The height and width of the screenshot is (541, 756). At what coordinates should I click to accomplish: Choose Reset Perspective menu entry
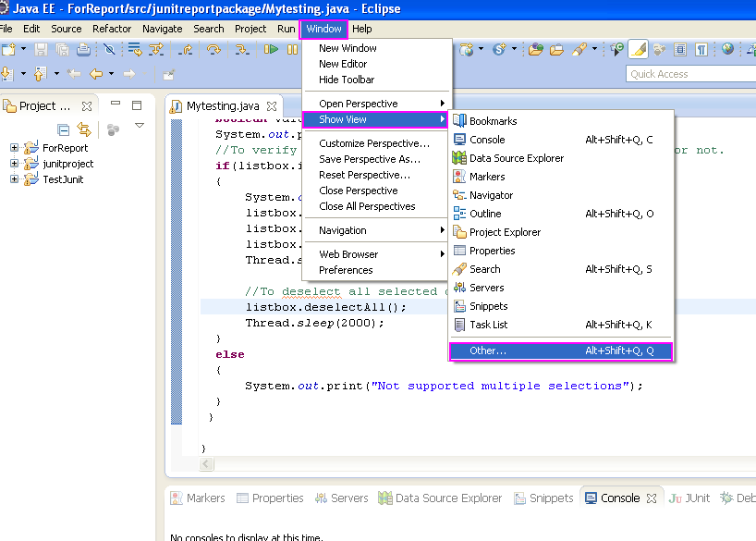pos(375,175)
